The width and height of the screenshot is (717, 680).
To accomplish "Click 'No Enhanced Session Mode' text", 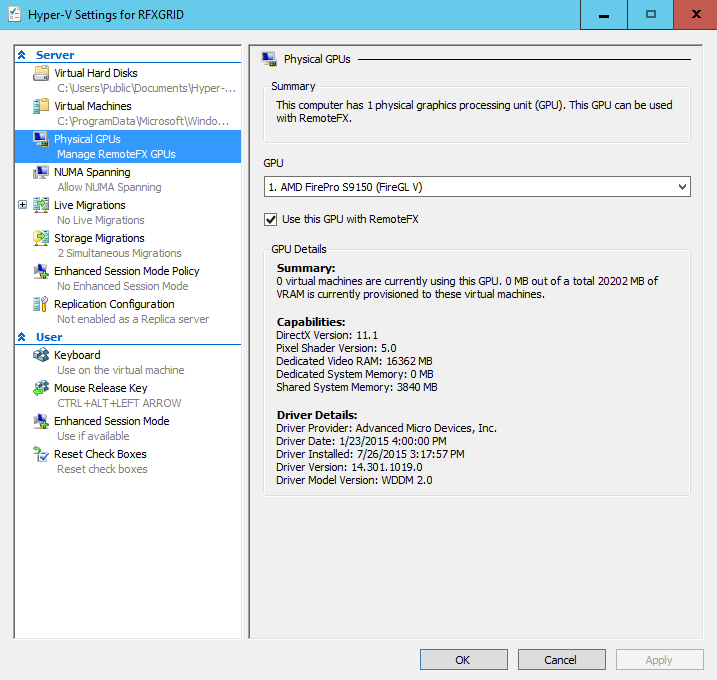I will 123,286.
